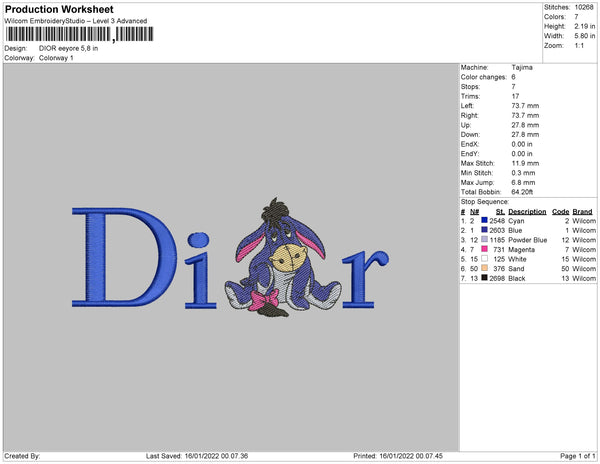Click the 'Magenta' description text

pos(522,249)
